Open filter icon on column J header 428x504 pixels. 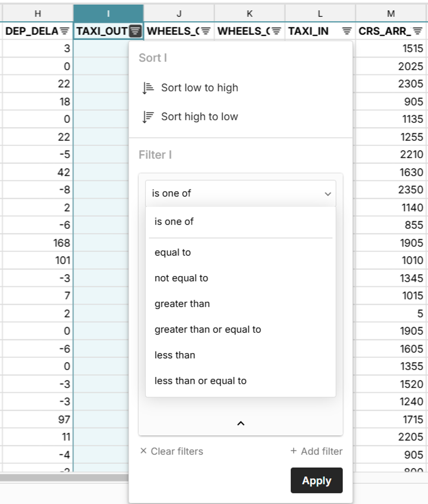tap(206, 31)
